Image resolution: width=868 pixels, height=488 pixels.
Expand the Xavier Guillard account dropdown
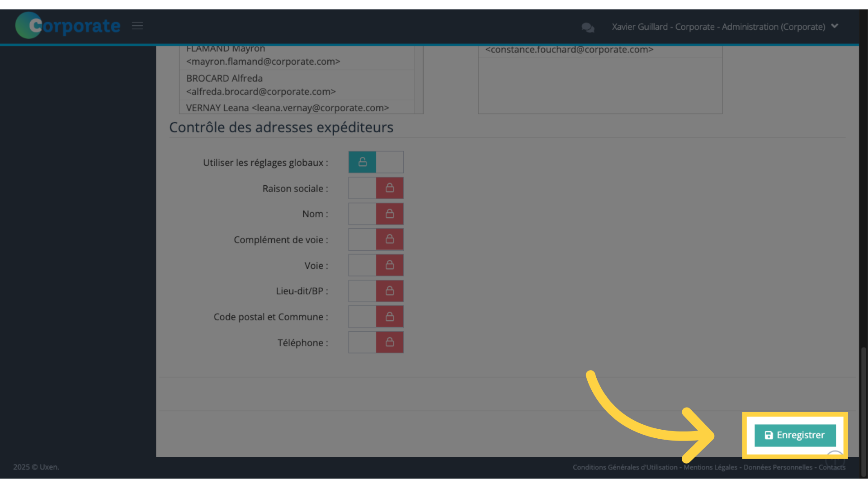point(834,26)
